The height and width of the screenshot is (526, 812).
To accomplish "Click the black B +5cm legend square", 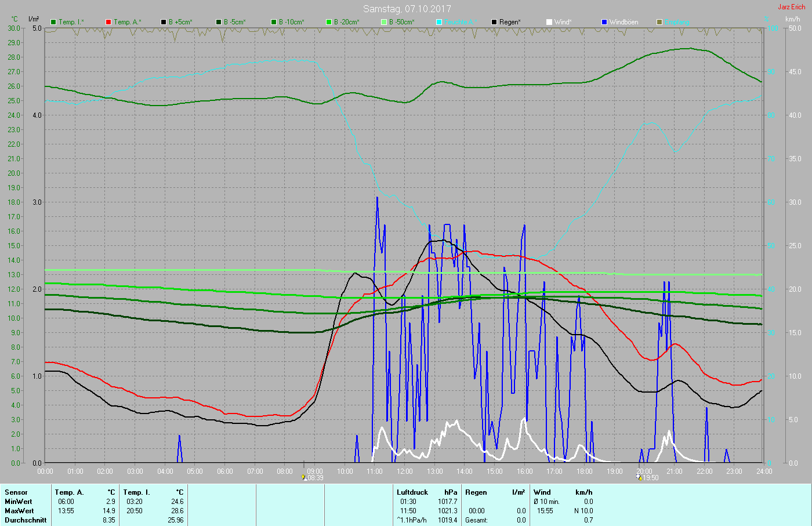I will point(164,22).
